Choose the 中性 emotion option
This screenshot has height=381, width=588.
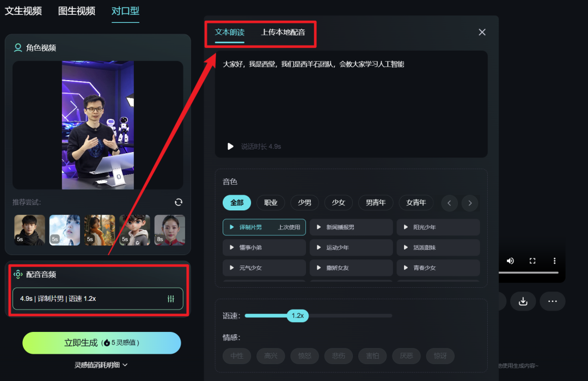click(x=237, y=356)
